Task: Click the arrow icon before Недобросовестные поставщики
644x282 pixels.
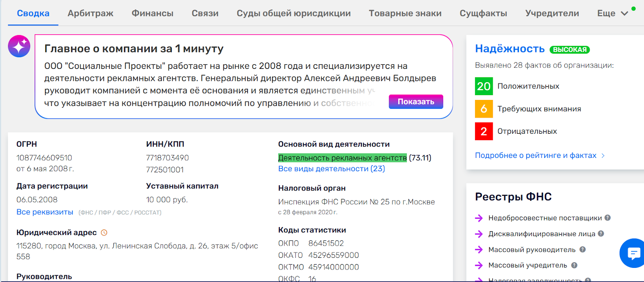Action: [479, 218]
